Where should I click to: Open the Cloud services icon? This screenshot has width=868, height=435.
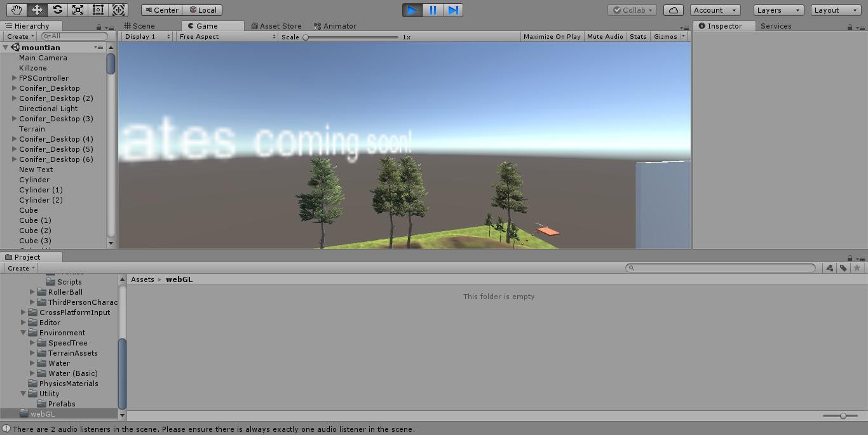pyautogui.click(x=674, y=10)
